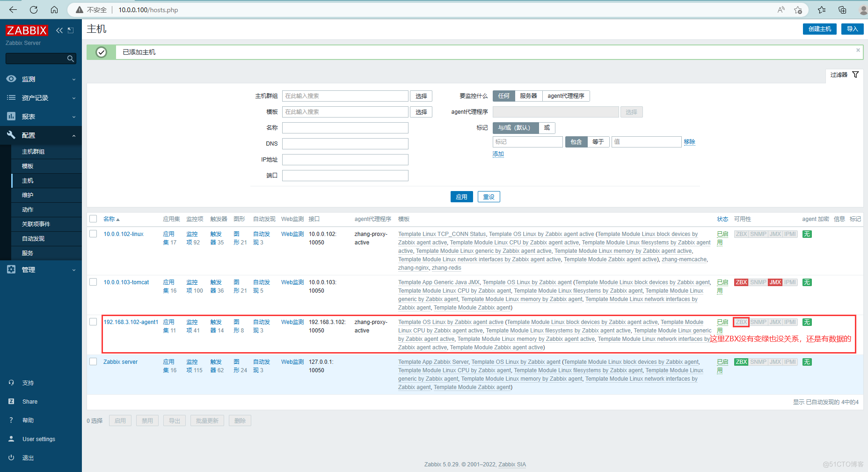
Task: Click the 创建主机 button
Action: pos(820,29)
